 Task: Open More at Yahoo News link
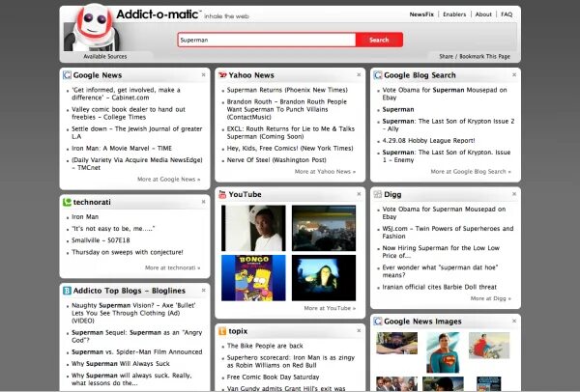[x=325, y=172]
